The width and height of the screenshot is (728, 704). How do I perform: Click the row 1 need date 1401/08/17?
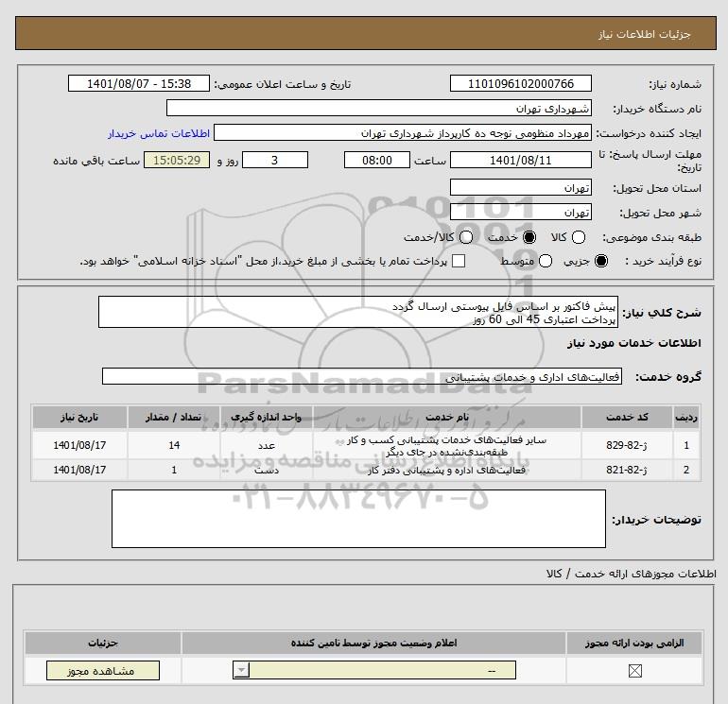79,445
